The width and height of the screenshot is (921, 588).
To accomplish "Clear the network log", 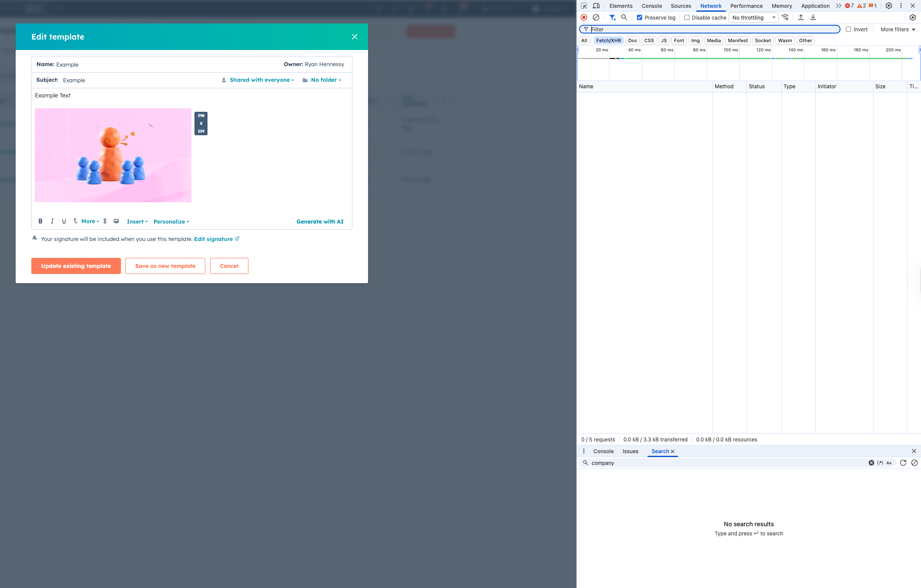I will coord(596,17).
